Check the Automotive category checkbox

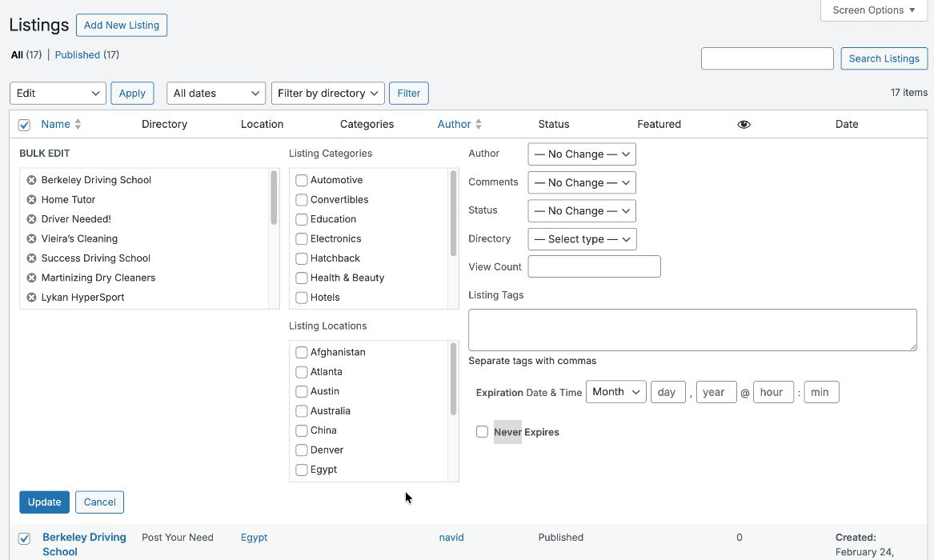coord(302,181)
